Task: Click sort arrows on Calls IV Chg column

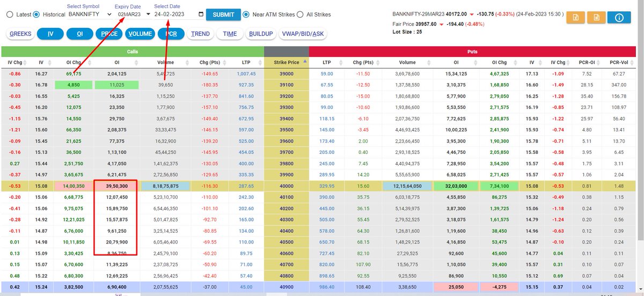Action: coord(25,62)
